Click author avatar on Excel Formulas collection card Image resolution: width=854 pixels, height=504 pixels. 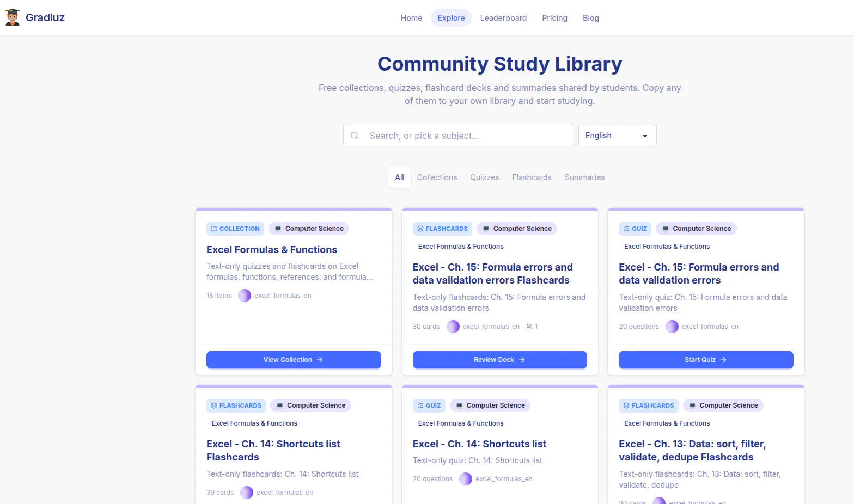click(245, 296)
